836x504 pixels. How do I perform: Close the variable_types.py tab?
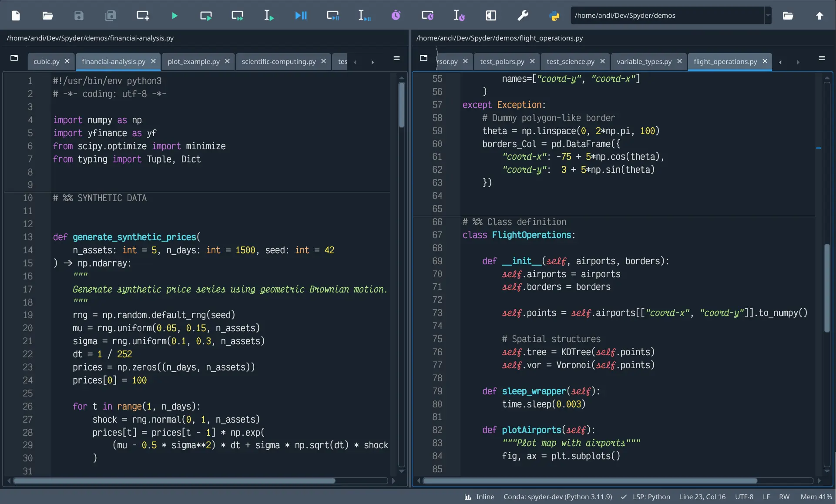679,61
